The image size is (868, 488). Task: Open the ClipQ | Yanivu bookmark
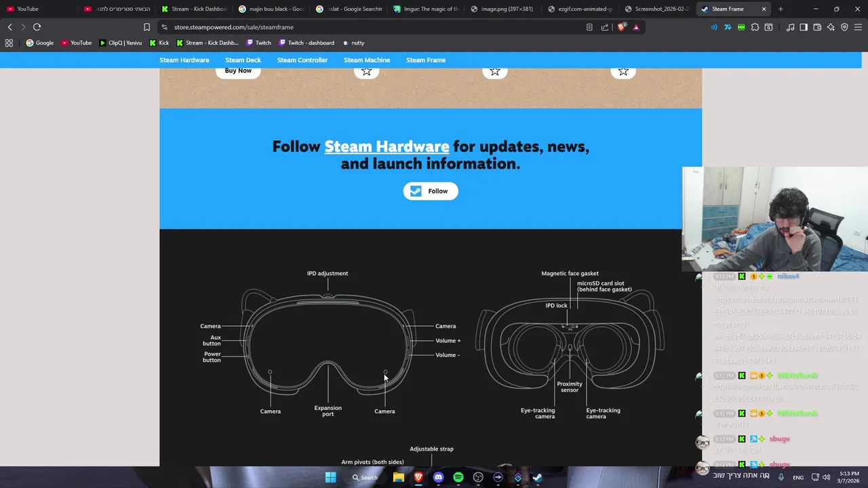[121, 43]
